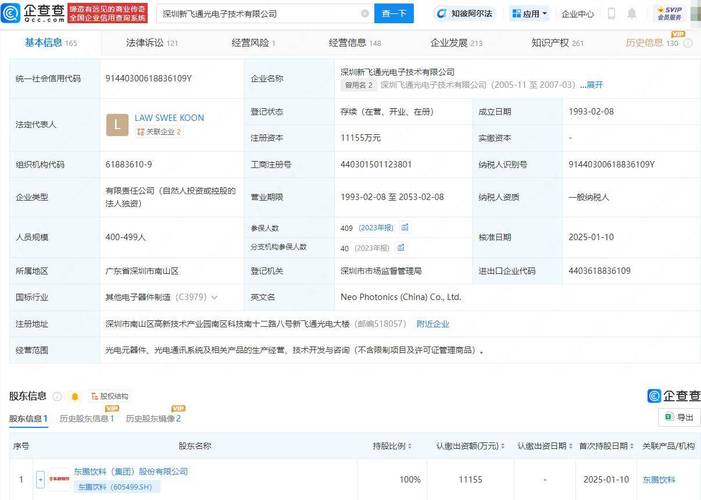The width and height of the screenshot is (701, 500).
Task: Click the L avatar of legal representative
Action: [117, 125]
